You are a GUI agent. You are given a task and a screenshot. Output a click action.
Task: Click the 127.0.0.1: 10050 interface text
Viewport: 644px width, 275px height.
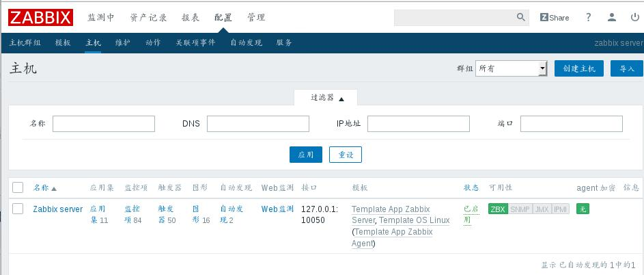click(320, 215)
